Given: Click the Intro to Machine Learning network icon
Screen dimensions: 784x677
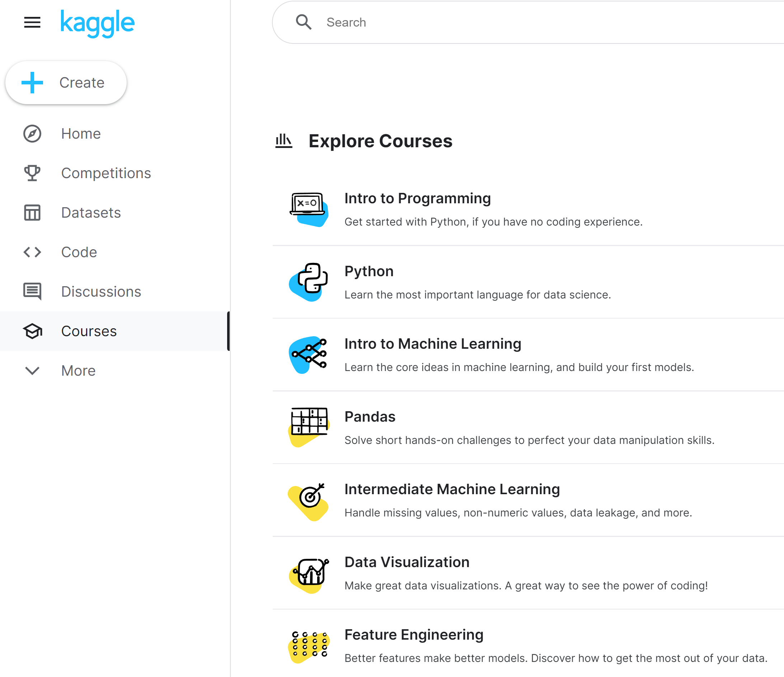Looking at the screenshot, I should (309, 354).
